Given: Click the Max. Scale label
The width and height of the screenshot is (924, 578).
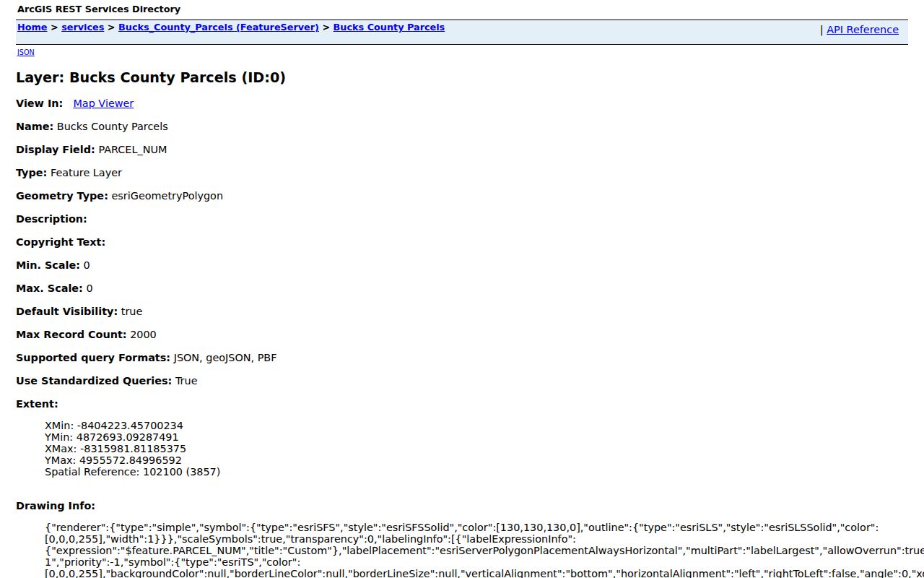Looking at the screenshot, I should pos(49,288).
